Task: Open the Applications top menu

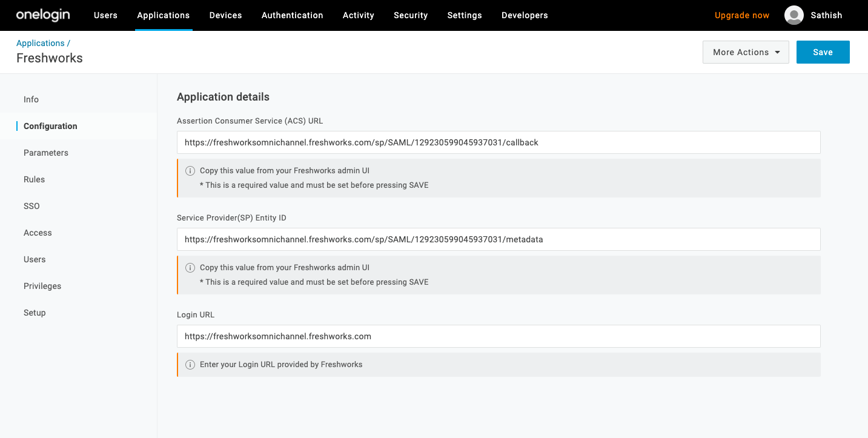Action: [164, 15]
